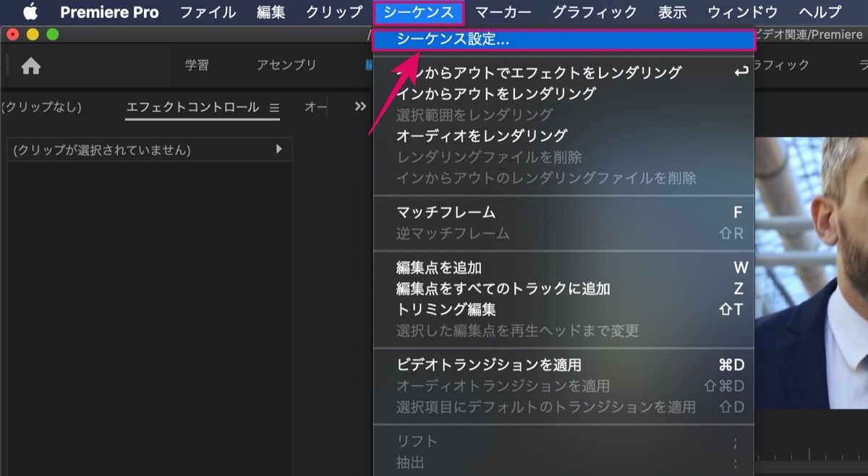Click the Home icon
This screenshot has width=868, height=476.
[x=31, y=66]
